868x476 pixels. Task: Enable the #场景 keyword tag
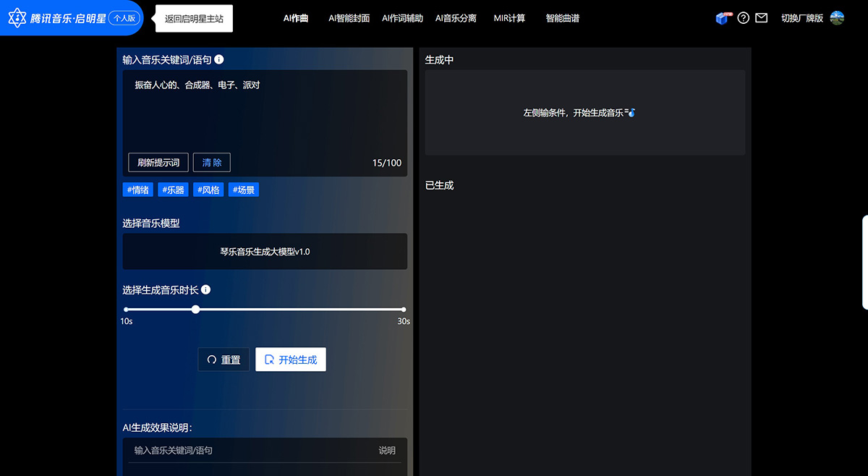tap(243, 190)
